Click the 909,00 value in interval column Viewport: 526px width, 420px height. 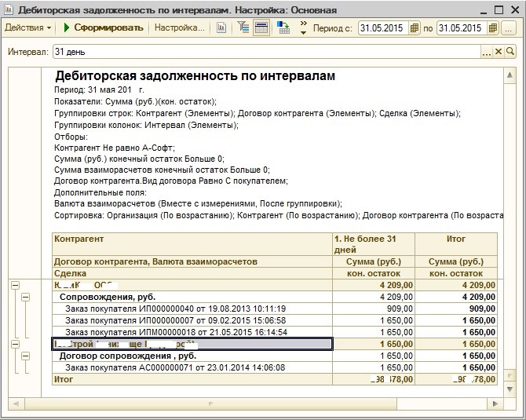[374, 309]
